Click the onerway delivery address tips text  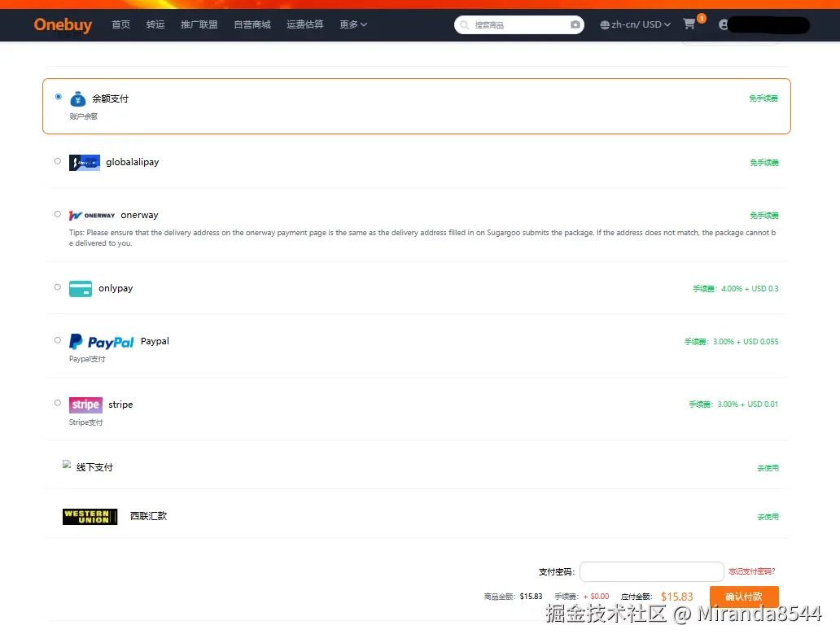pyautogui.click(x=422, y=238)
